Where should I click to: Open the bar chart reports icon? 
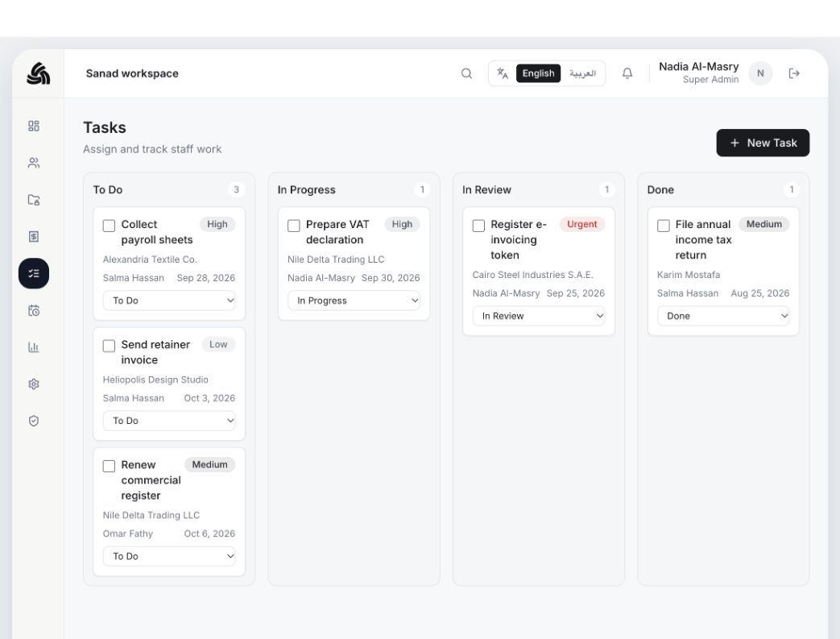34,347
